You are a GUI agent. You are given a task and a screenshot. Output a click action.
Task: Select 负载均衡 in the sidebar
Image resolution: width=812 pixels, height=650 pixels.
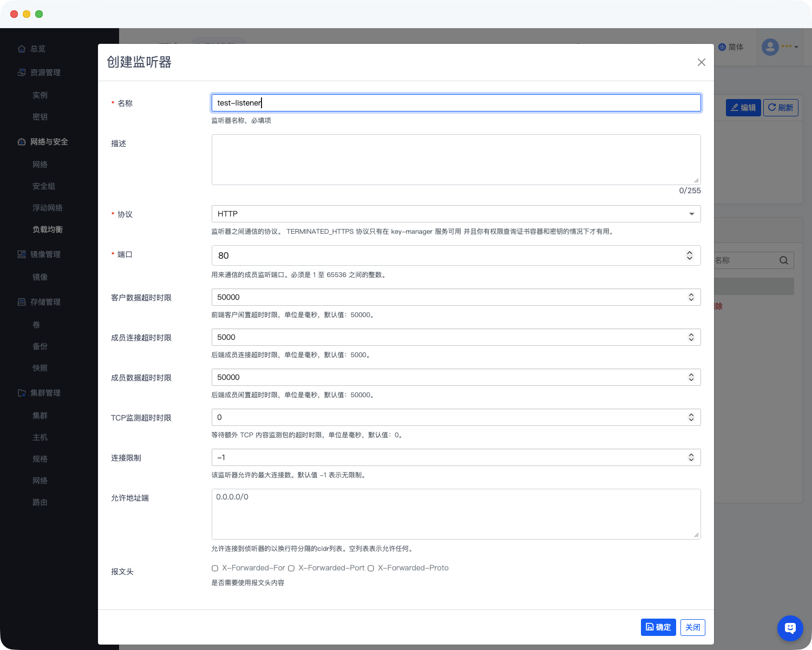pyautogui.click(x=48, y=229)
